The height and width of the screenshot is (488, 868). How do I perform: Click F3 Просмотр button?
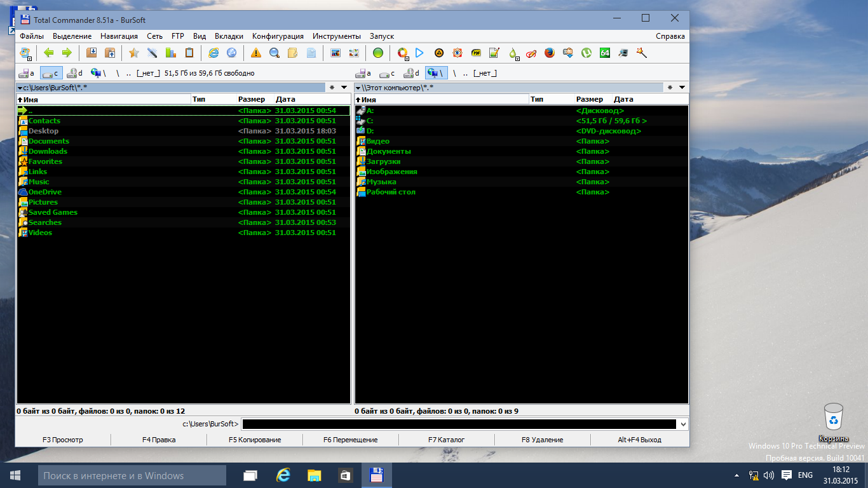pyautogui.click(x=63, y=440)
